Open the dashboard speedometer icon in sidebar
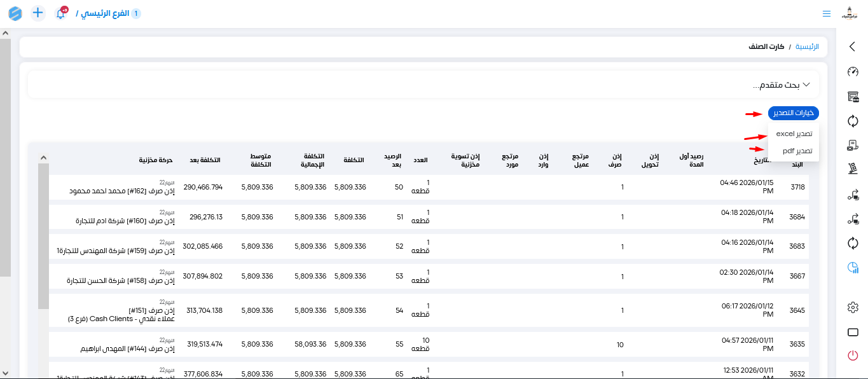The width and height of the screenshot is (868, 379). [x=853, y=72]
